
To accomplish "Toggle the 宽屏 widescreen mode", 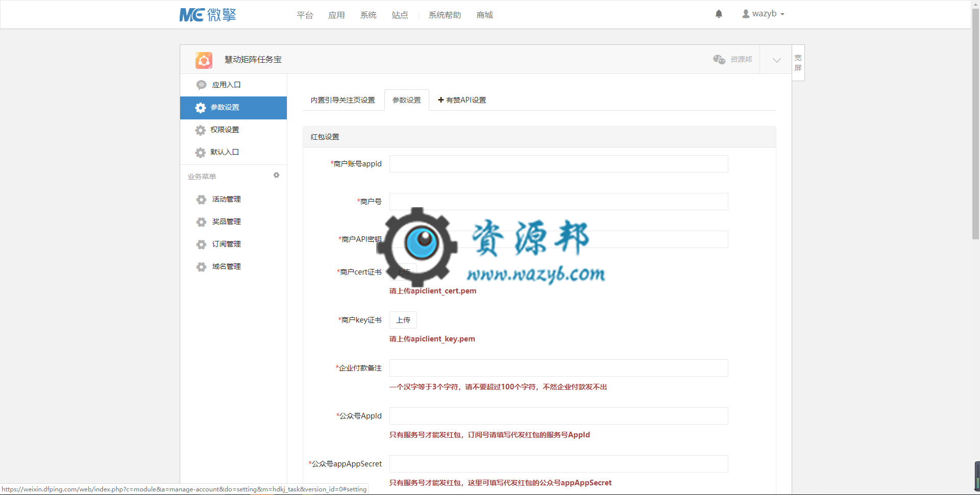I will pos(798,63).
